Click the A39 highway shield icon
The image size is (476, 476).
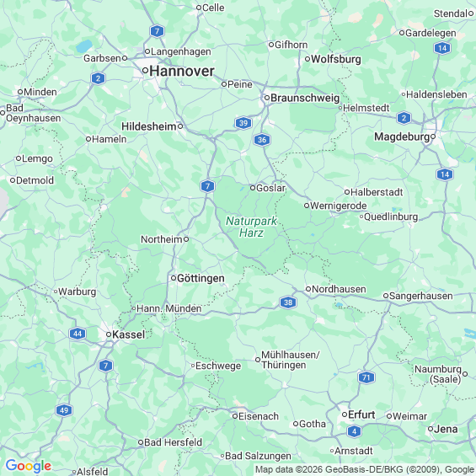(243, 123)
